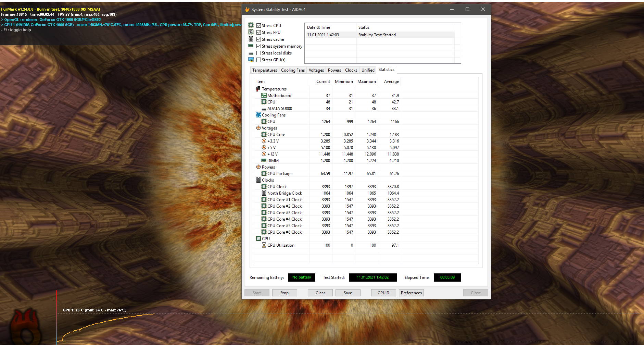Click the DIMM memory icon

pyautogui.click(x=264, y=160)
